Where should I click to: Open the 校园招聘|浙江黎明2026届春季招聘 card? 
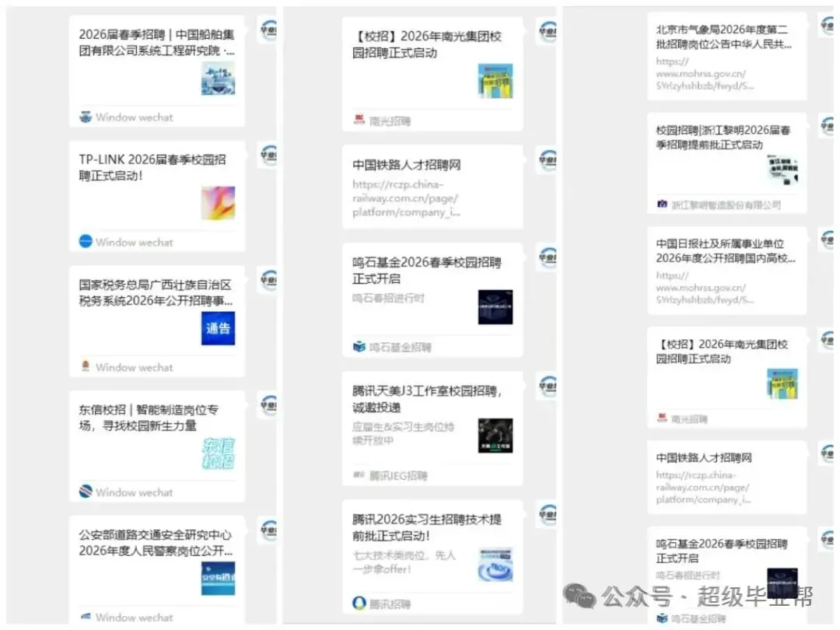tap(726, 163)
